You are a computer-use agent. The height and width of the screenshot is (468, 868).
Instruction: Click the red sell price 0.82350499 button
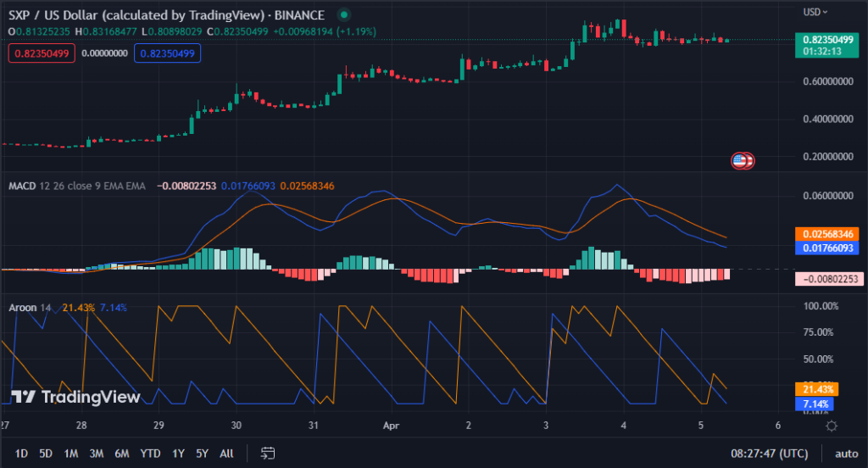(42, 53)
